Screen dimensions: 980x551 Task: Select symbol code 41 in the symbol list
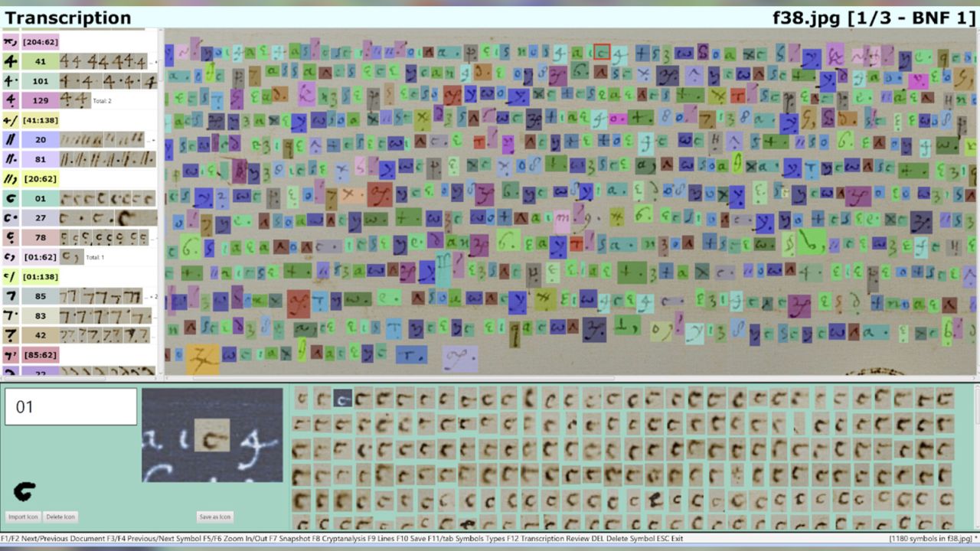point(40,61)
